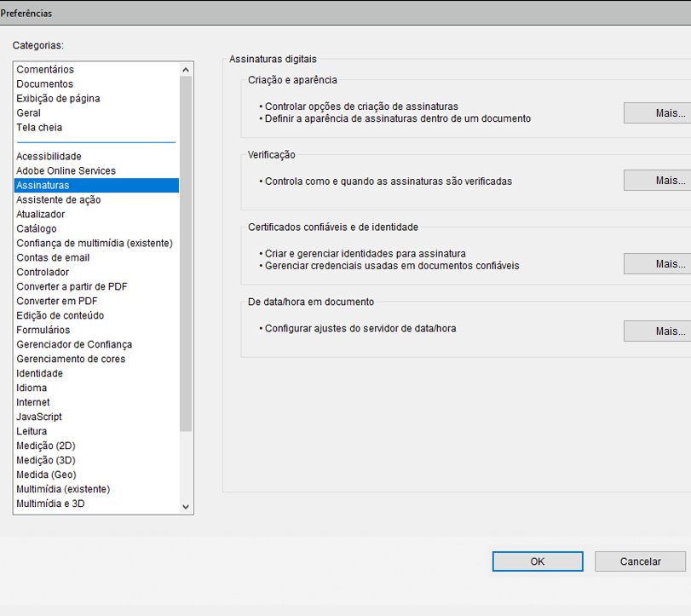Viewport: 691px width, 616px height.
Task: Click the scrollbar up arrow in Categorias list
Action: 185,68
